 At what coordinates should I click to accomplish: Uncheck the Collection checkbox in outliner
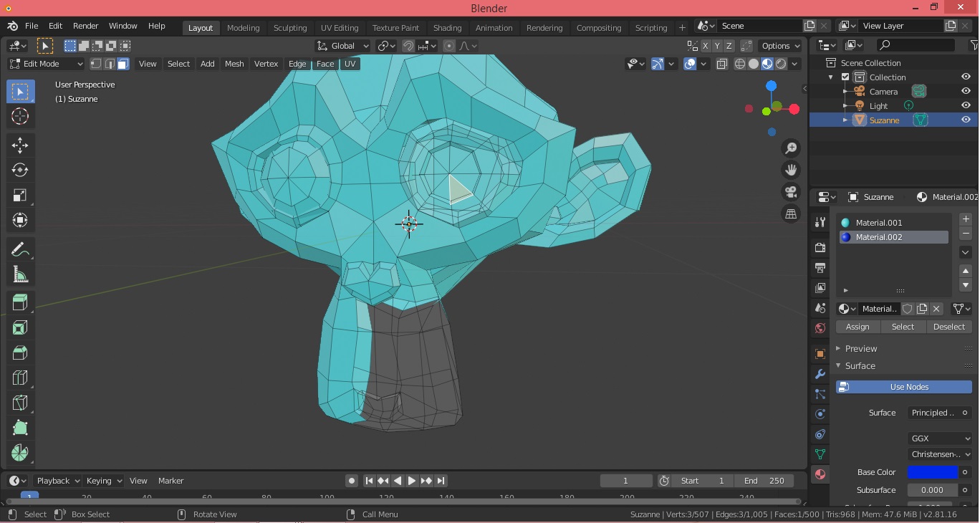coord(845,77)
